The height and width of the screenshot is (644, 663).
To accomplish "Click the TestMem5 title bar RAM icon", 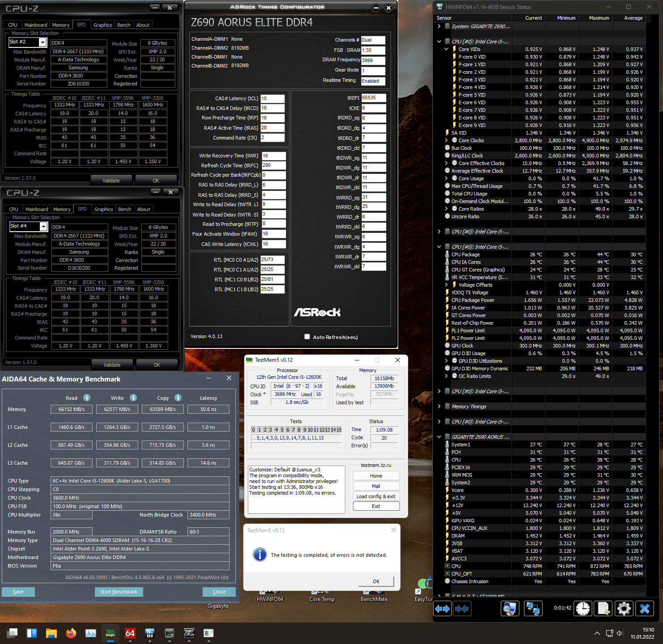I will (x=249, y=360).
